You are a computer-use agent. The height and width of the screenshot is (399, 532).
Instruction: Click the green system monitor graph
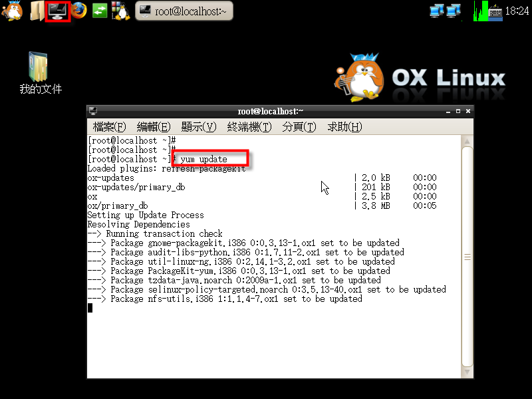pos(480,11)
